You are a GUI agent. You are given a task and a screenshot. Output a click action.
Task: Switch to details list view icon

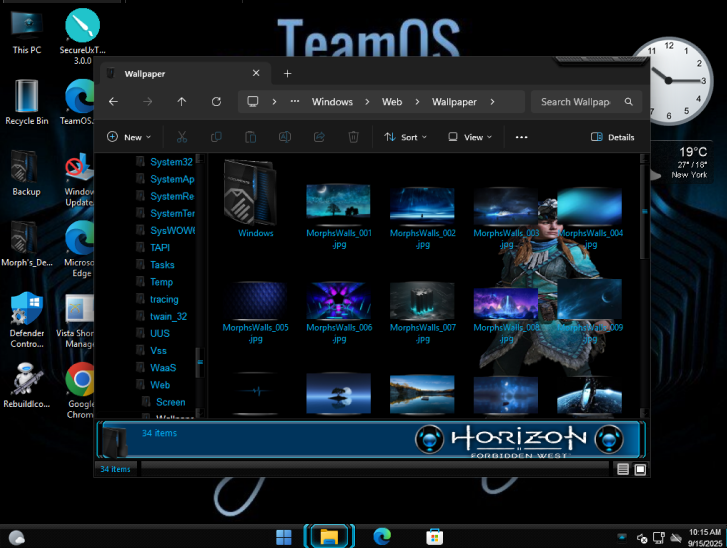[x=623, y=469]
